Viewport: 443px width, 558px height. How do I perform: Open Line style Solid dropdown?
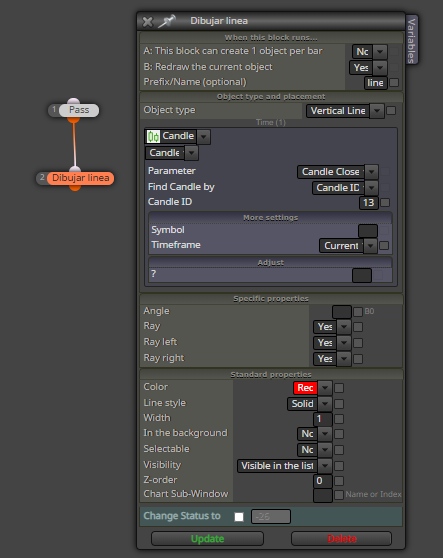coord(310,404)
